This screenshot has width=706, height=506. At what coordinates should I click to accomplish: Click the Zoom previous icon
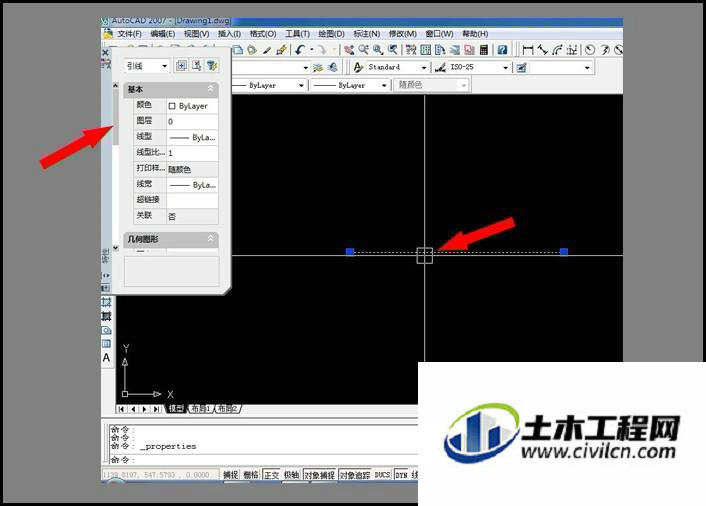click(393, 50)
